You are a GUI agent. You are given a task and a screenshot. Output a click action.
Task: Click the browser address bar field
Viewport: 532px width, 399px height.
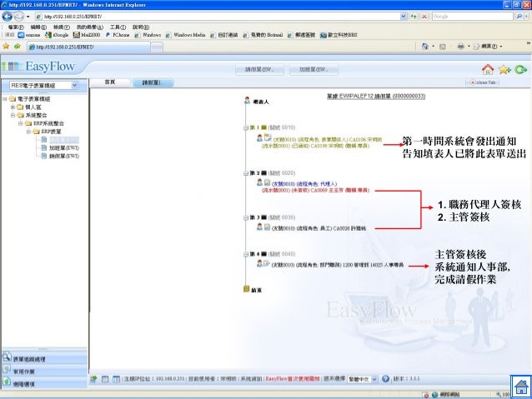pyautogui.click(x=217, y=17)
